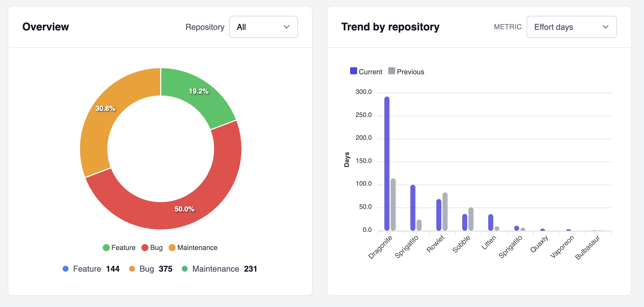Hide the Maintenance series via the donut legend
The height and width of the screenshot is (307, 644).
[193, 248]
